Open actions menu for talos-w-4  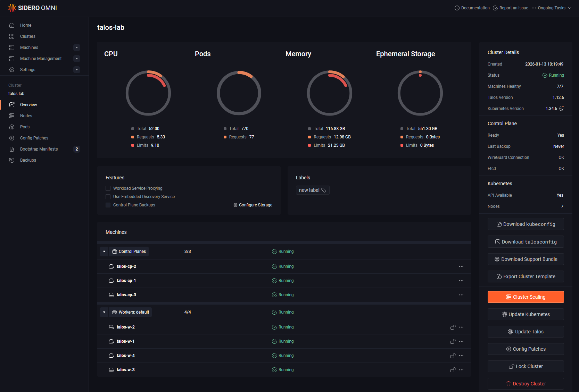click(x=461, y=356)
